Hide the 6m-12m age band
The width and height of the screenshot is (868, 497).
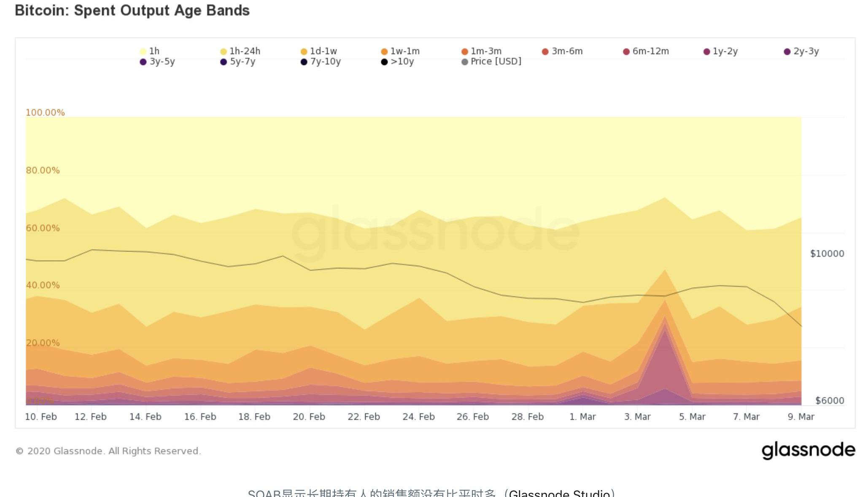click(646, 51)
